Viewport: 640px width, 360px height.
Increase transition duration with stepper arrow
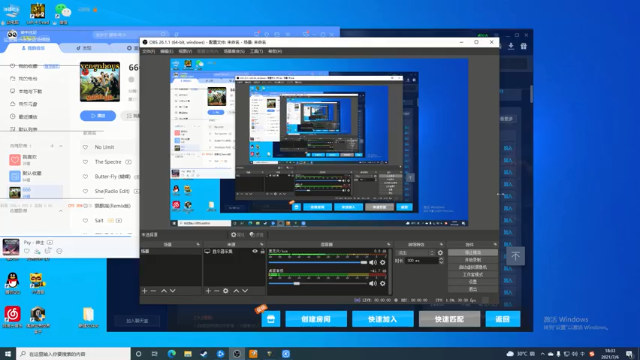[441, 259]
